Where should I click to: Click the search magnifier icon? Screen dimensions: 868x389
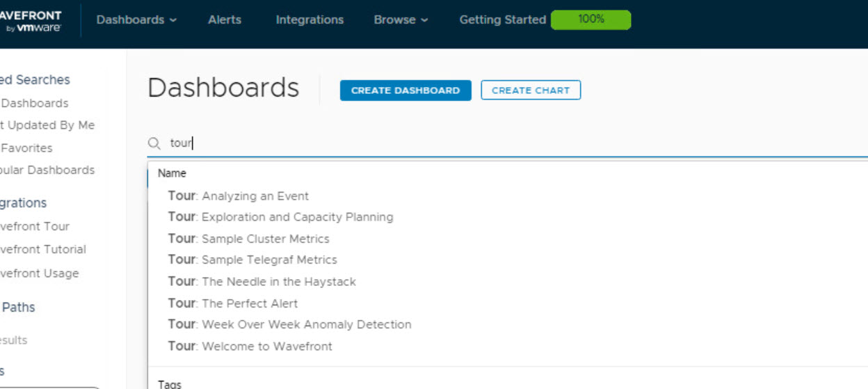pyautogui.click(x=154, y=143)
